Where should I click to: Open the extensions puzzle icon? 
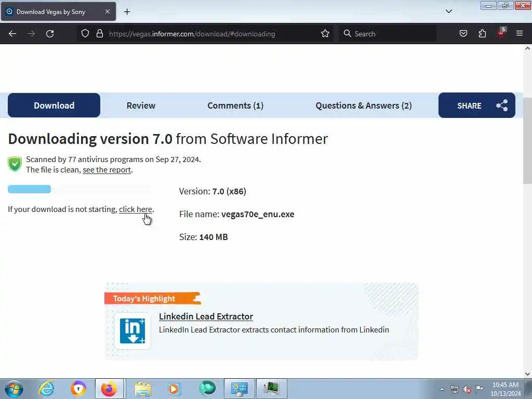pyautogui.click(x=482, y=34)
